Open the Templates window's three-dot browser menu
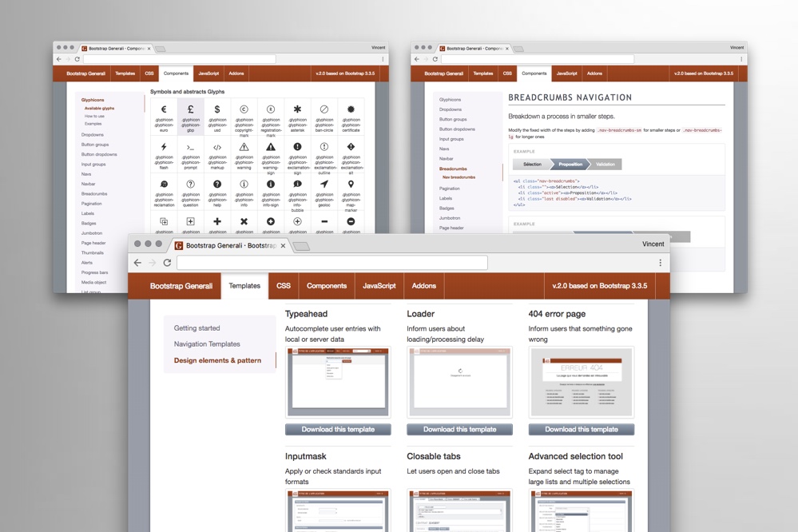This screenshot has width=798, height=532. tap(660, 263)
